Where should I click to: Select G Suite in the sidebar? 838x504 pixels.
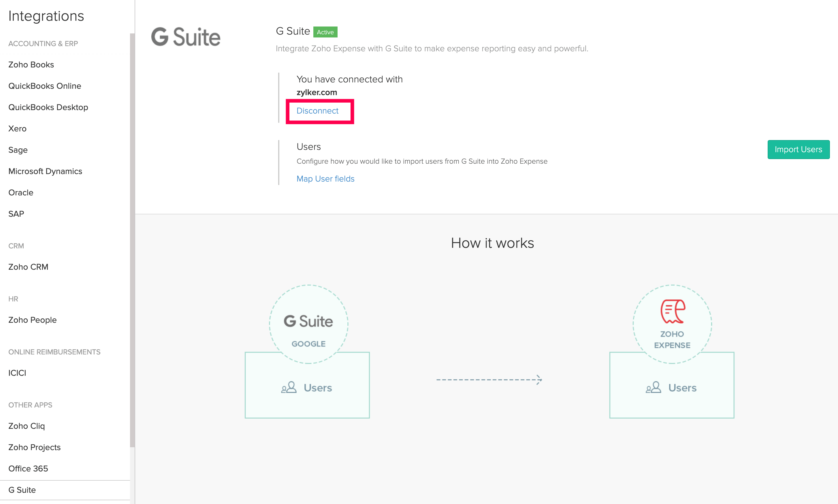click(22, 490)
